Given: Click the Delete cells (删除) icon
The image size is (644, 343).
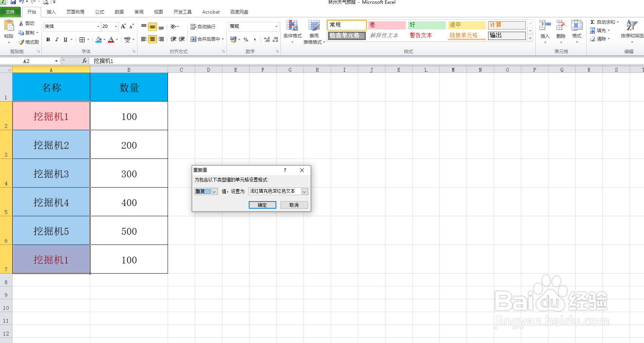Looking at the screenshot, I should tap(561, 25).
